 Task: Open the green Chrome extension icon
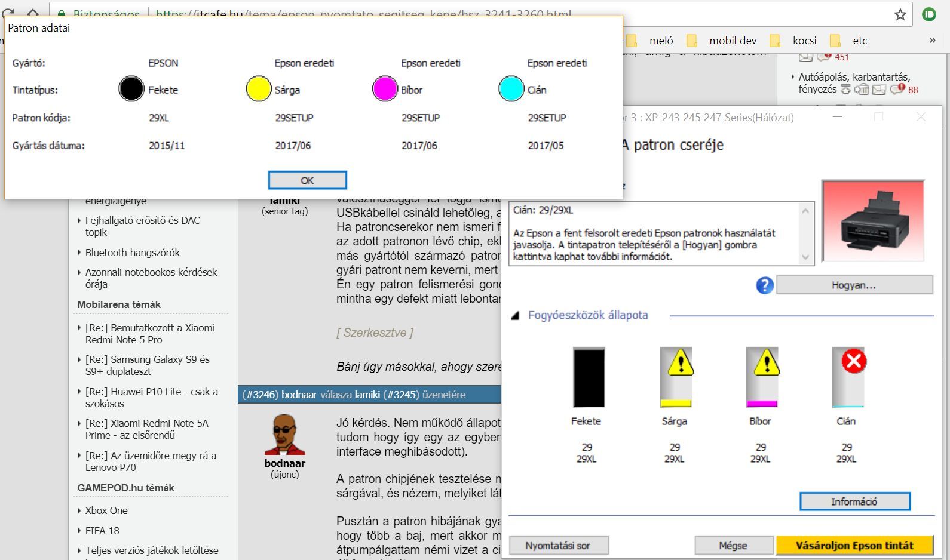click(929, 14)
